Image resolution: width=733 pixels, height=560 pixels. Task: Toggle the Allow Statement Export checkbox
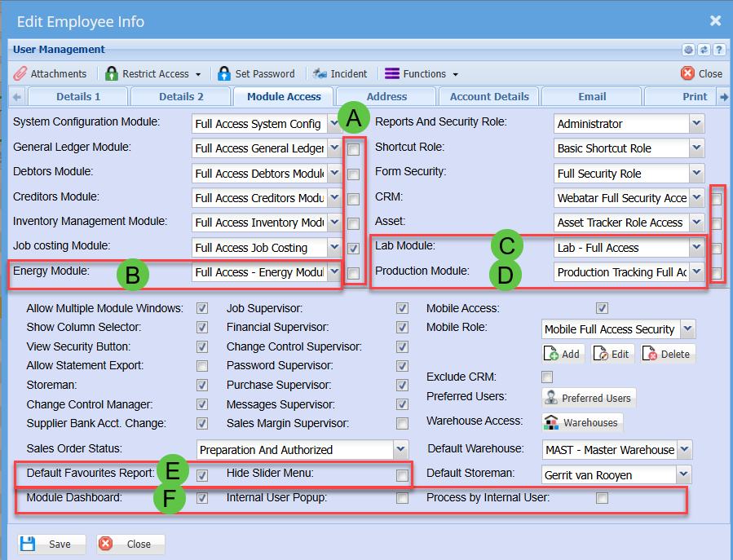(x=201, y=366)
